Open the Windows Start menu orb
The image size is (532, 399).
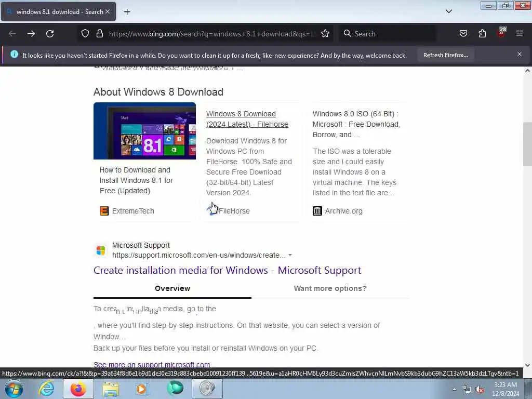coord(14,389)
